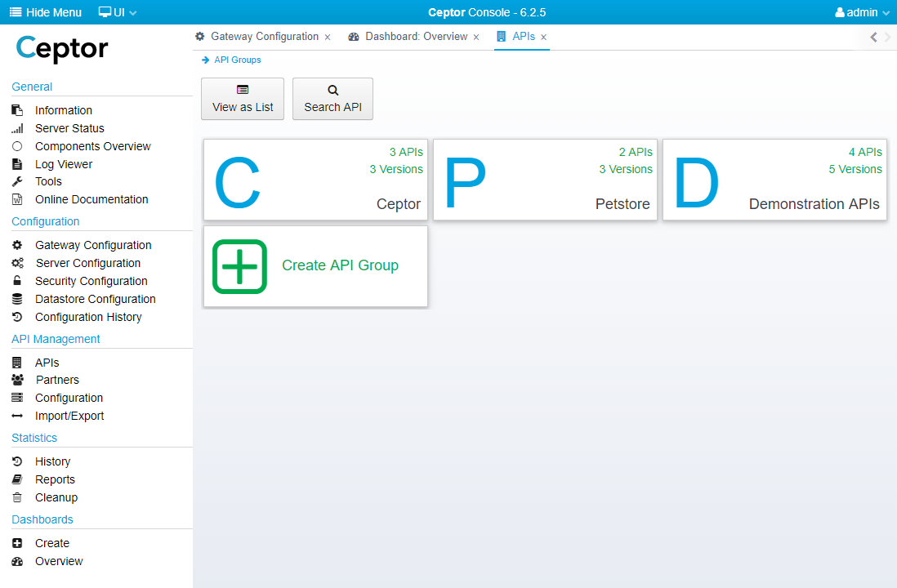Open the Ceptor API group card

pyautogui.click(x=316, y=180)
